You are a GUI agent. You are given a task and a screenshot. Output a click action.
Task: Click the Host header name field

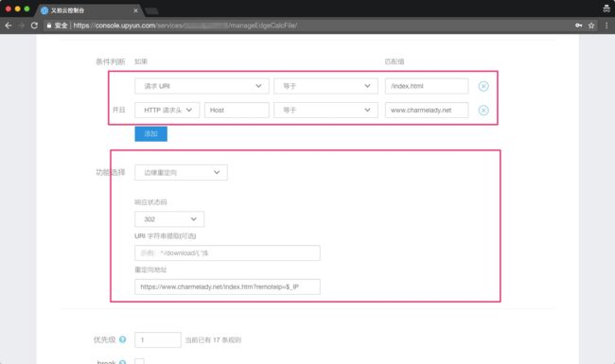point(237,111)
